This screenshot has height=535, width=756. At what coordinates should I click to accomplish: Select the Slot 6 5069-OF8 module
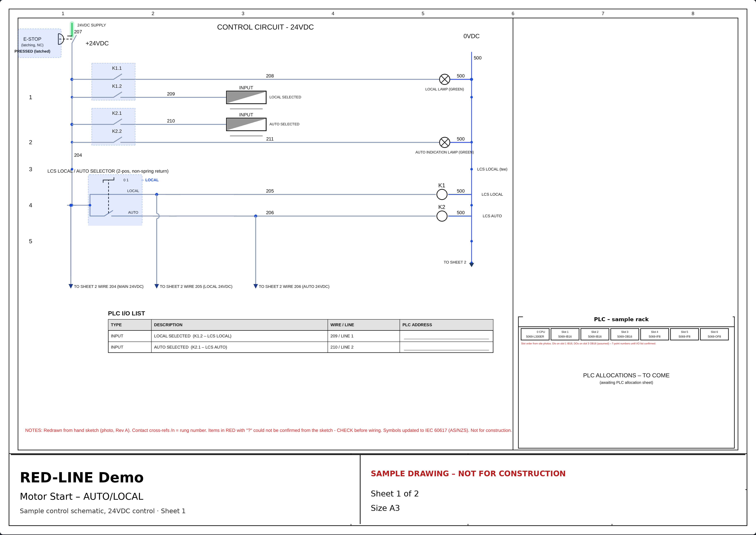point(714,334)
